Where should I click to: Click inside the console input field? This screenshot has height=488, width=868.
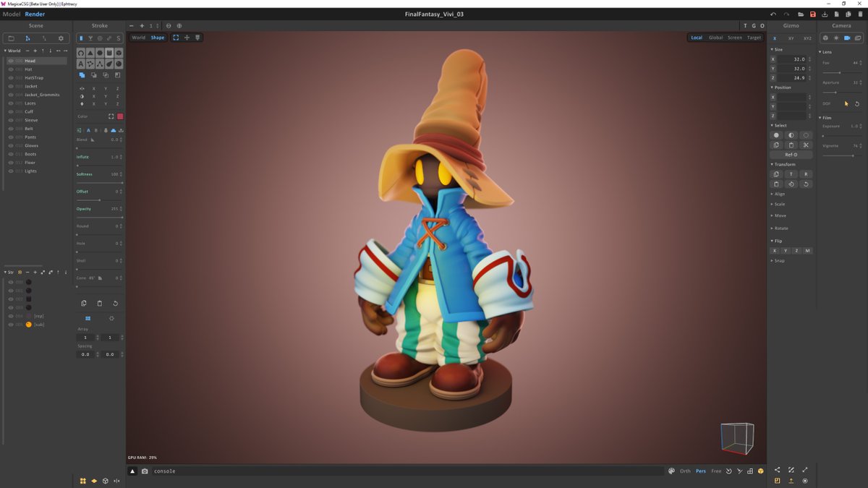(x=217, y=471)
